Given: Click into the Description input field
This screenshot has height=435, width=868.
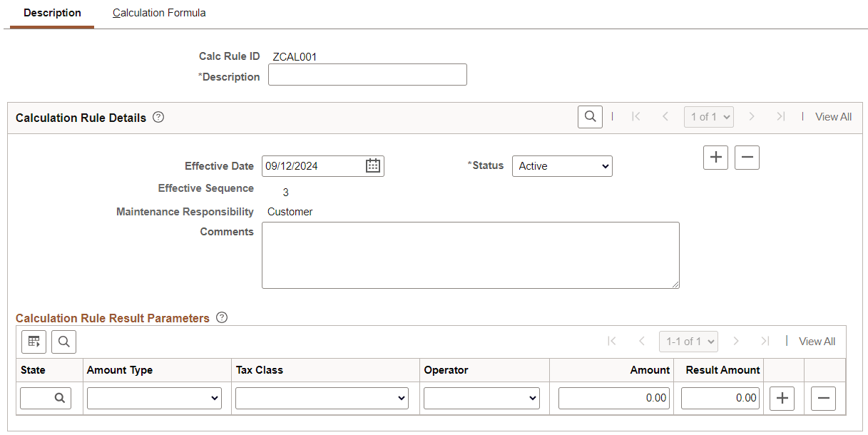Looking at the screenshot, I should 367,74.
